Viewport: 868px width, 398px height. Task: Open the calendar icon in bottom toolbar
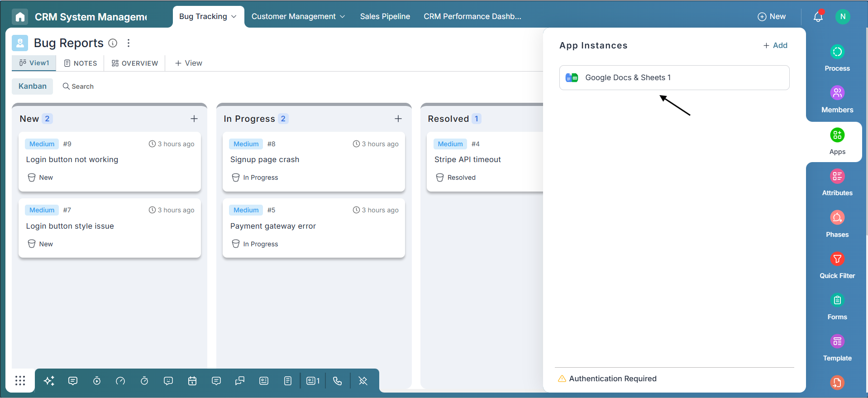pyautogui.click(x=192, y=381)
